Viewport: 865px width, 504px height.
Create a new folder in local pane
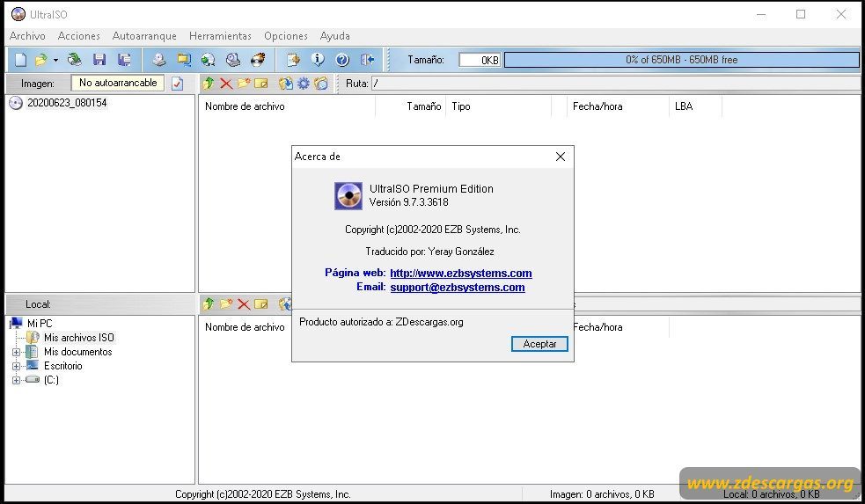(x=225, y=303)
